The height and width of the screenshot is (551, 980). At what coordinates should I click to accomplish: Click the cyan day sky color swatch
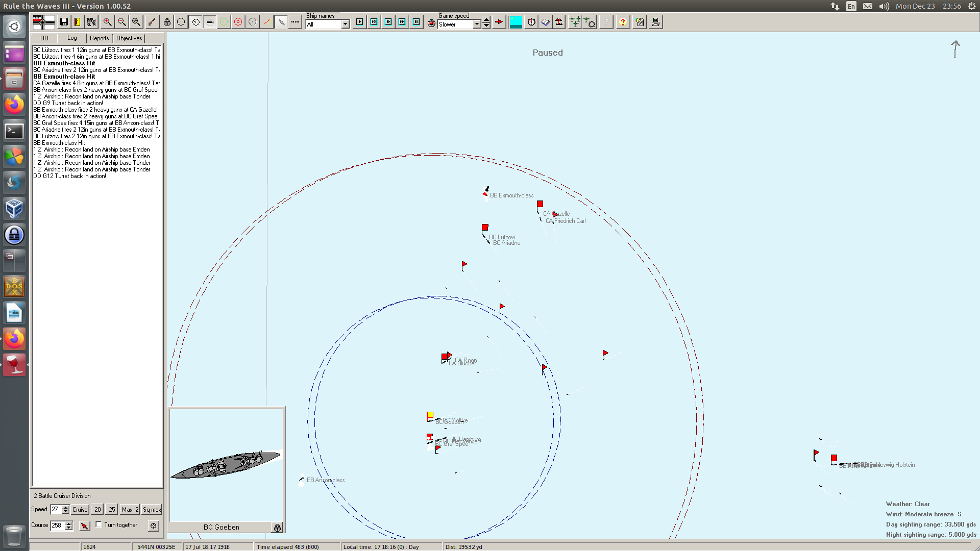pos(516,22)
